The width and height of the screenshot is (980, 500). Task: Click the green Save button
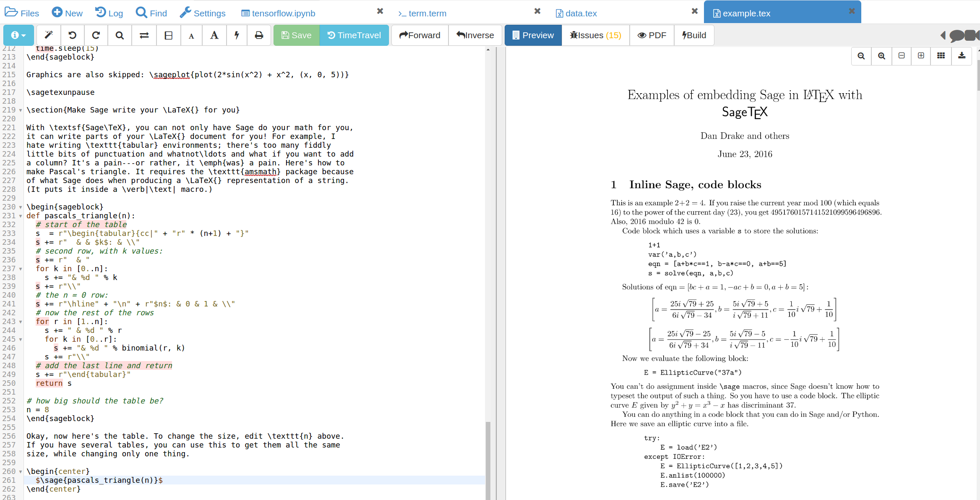[x=296, y=35]
